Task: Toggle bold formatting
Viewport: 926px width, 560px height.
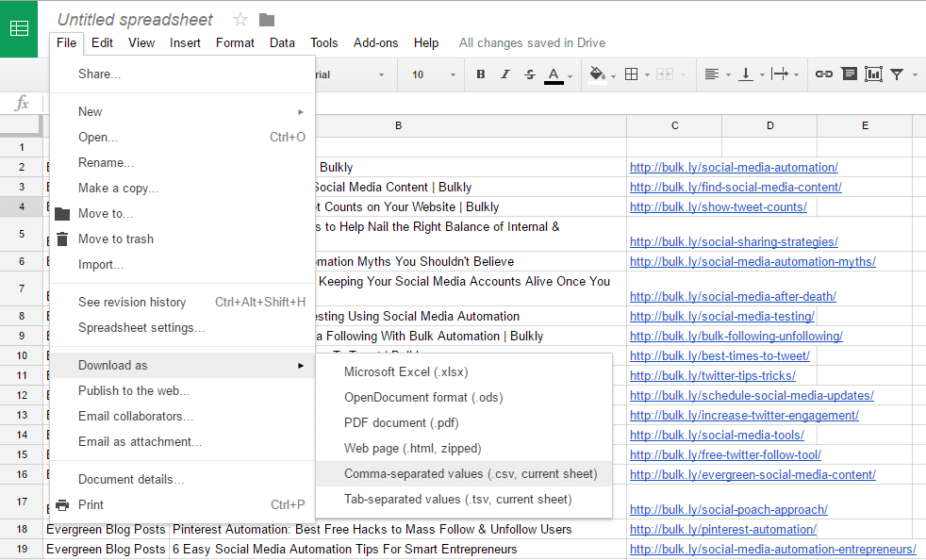Action: (481, 74)
